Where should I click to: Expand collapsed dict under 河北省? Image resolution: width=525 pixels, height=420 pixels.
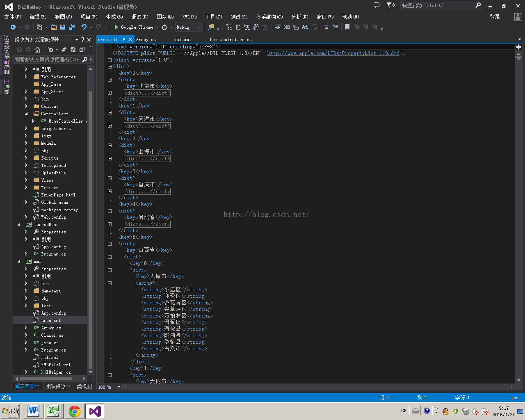(110, 224)
